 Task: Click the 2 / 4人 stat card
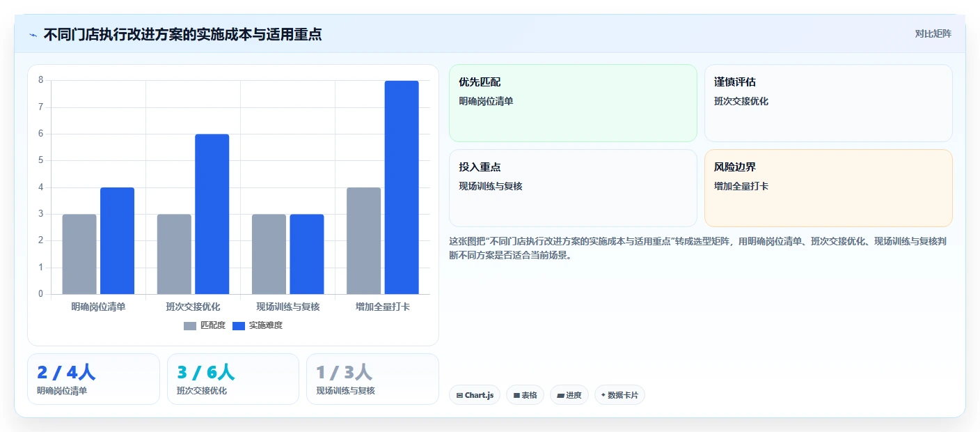(x=94, y=379)
